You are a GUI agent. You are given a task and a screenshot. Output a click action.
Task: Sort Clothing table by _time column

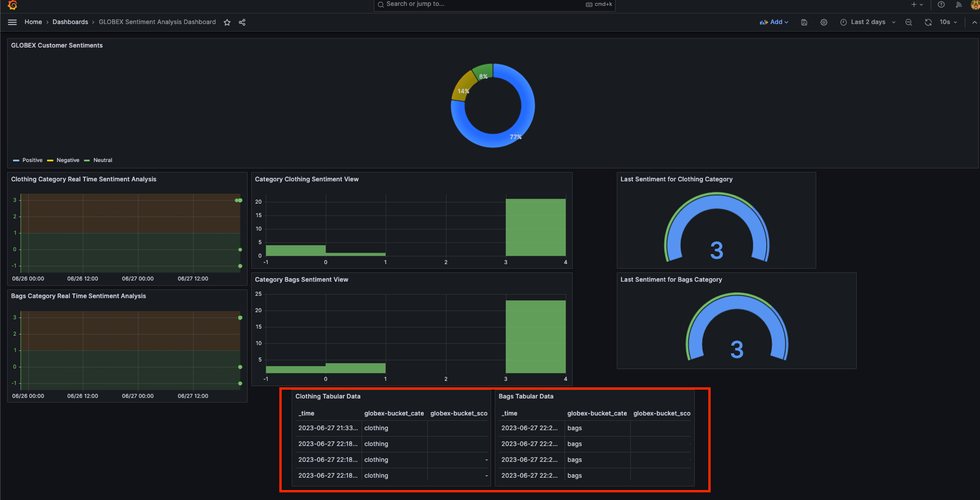[307, 414]
